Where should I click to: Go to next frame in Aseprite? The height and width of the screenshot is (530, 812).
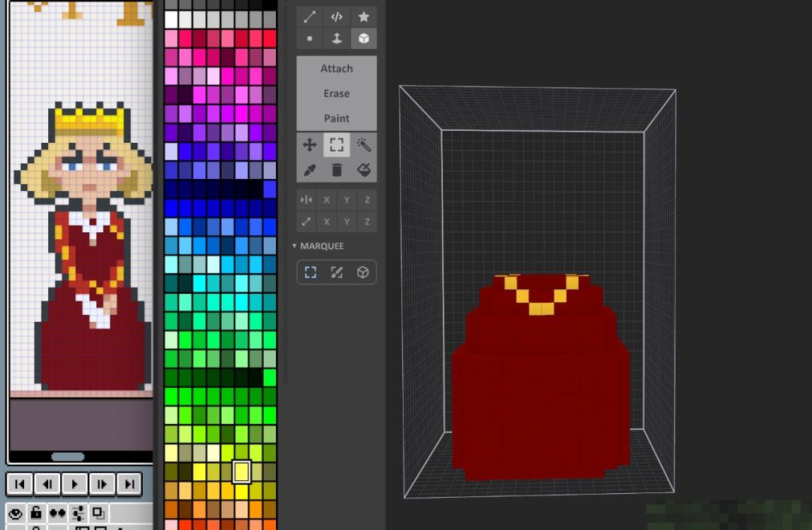(102, 484)
